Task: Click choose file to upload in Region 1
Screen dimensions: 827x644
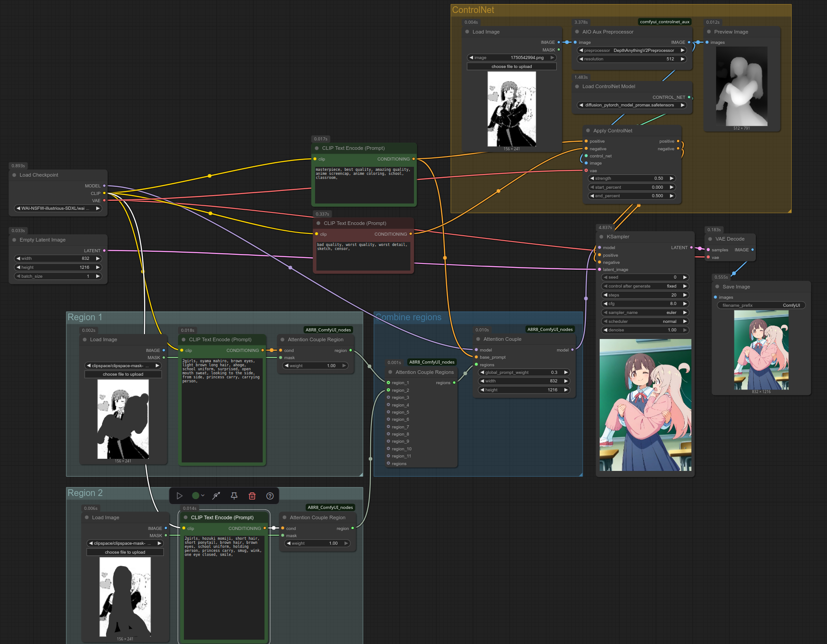Action: (123, 374)
